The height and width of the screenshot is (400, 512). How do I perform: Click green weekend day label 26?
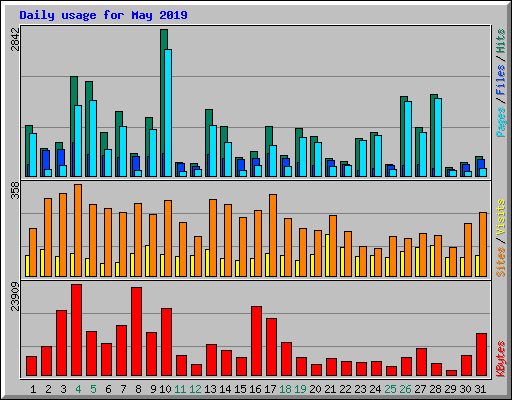click(x=405, y=389)
